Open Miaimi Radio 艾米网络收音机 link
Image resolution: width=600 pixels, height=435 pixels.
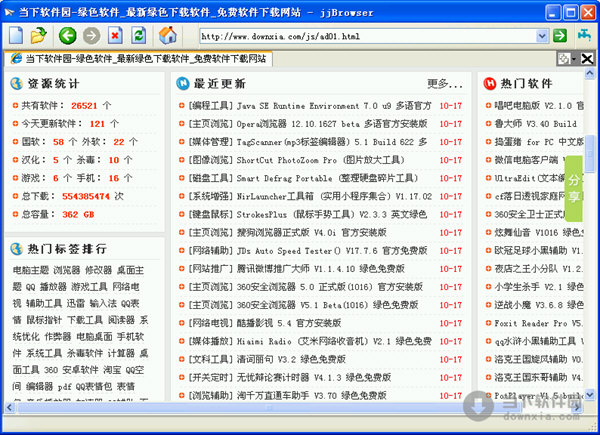[x=334, y=341]
